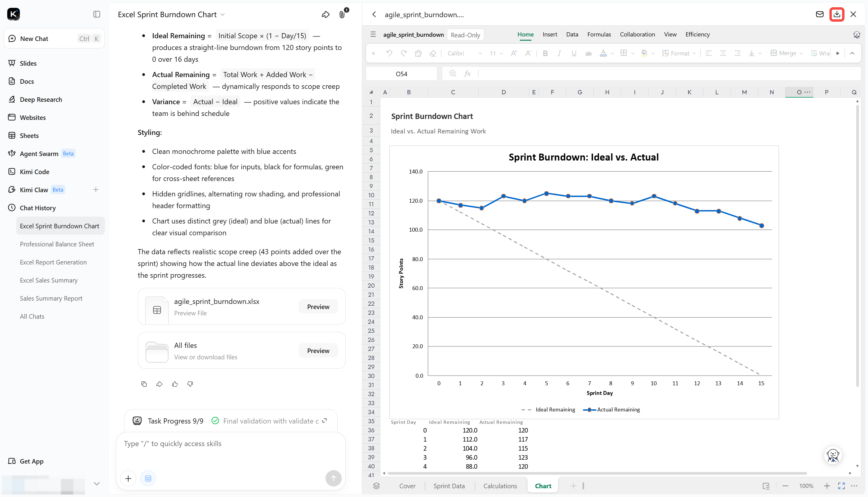Decrease the font size
Screen dimensions: 868x497
(528, 53)
